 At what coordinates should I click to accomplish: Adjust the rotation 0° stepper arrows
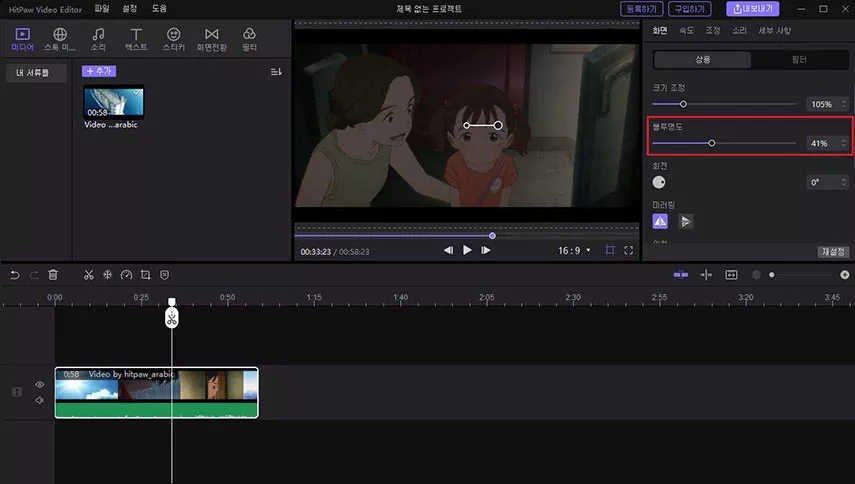click(x=844, y=182)
